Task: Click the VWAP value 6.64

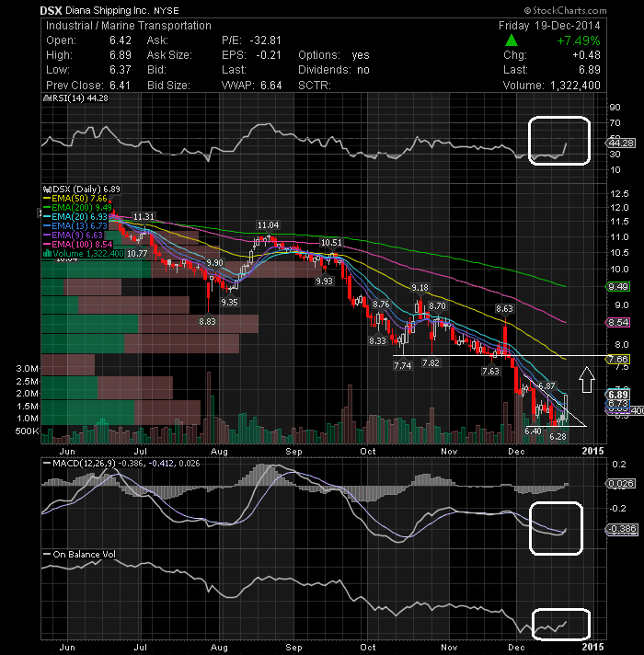Action: (x=271, y=86)
